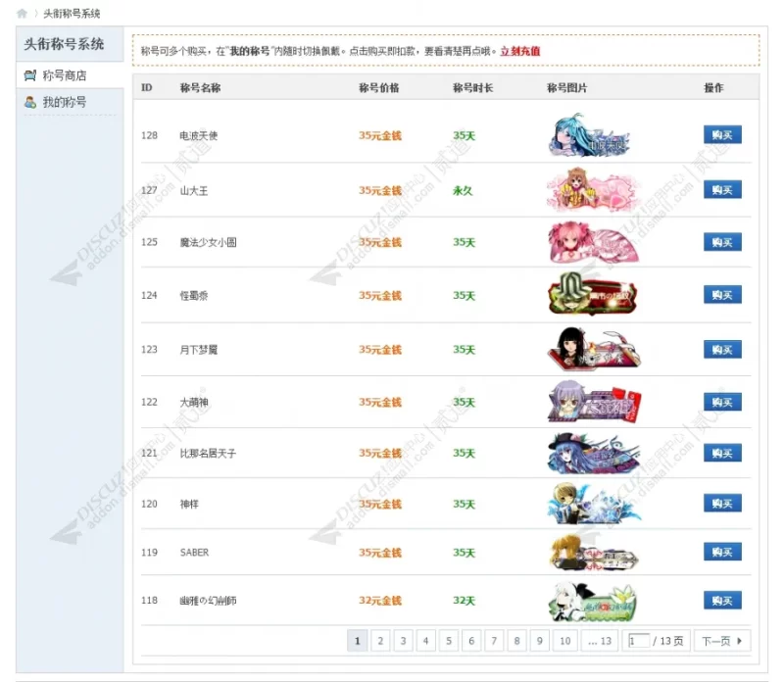The image size is (784, 682).
Task: Click the 魔法少女小圆 title badge image
Action: 593,242
